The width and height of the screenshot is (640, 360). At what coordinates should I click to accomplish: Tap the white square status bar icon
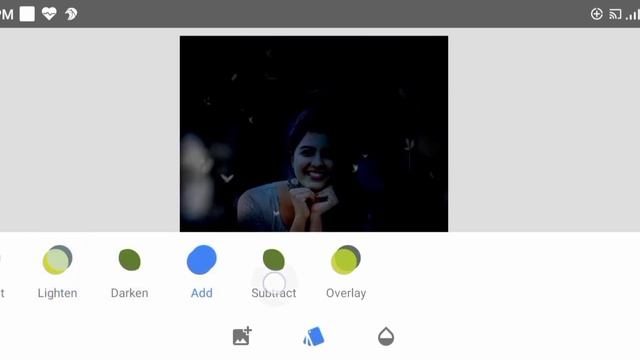(x=27, y=14)
